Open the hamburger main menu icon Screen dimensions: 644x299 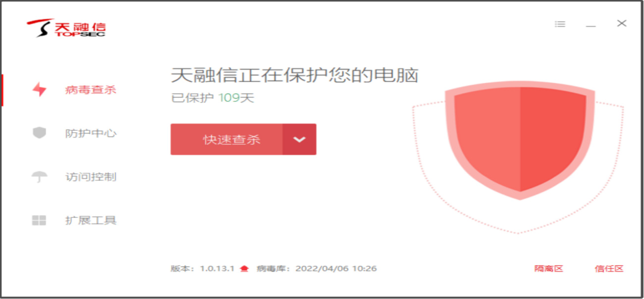point(560,24)
